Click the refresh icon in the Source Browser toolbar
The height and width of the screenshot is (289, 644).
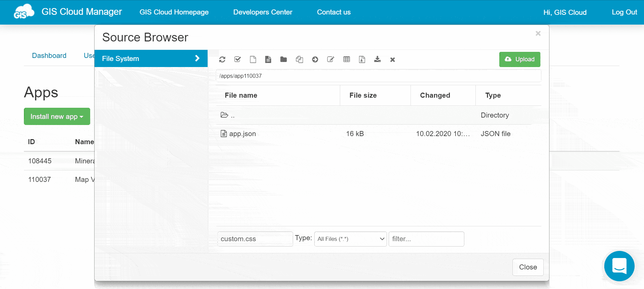222,60
